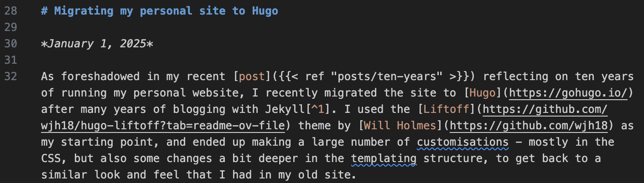The height and width of the screenshot is (183, 644).
Task: Click the underlined word 'templating'
Action: tap(384, 158)
